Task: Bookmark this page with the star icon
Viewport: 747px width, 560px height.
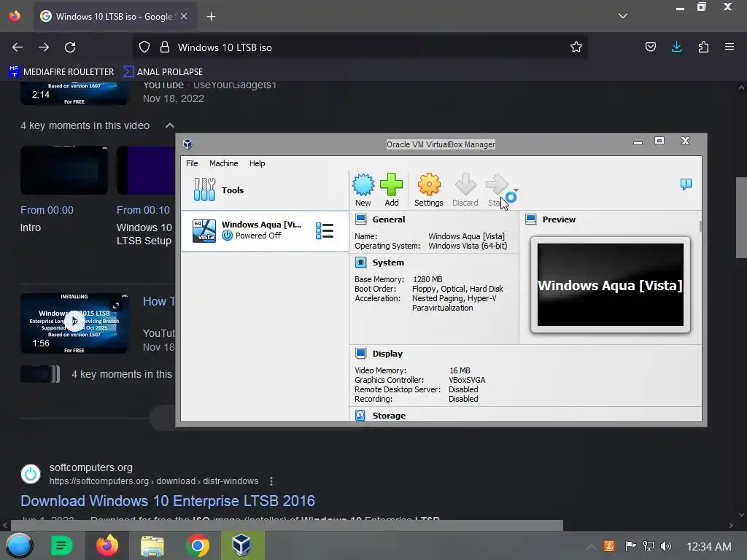Action: click(576, 47)
